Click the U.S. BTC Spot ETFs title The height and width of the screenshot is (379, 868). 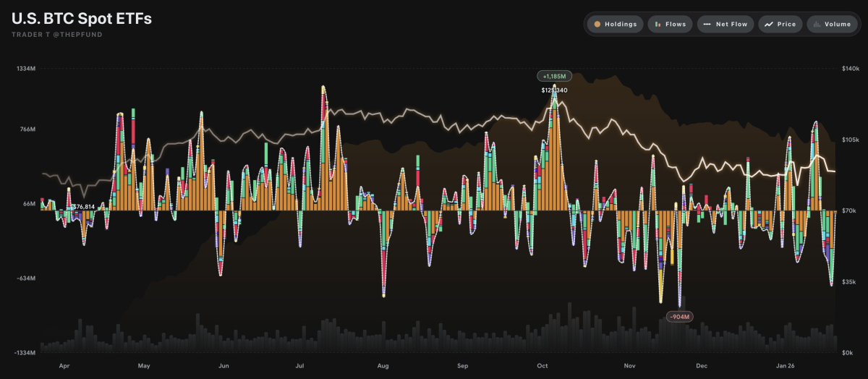tap(82, 20)
